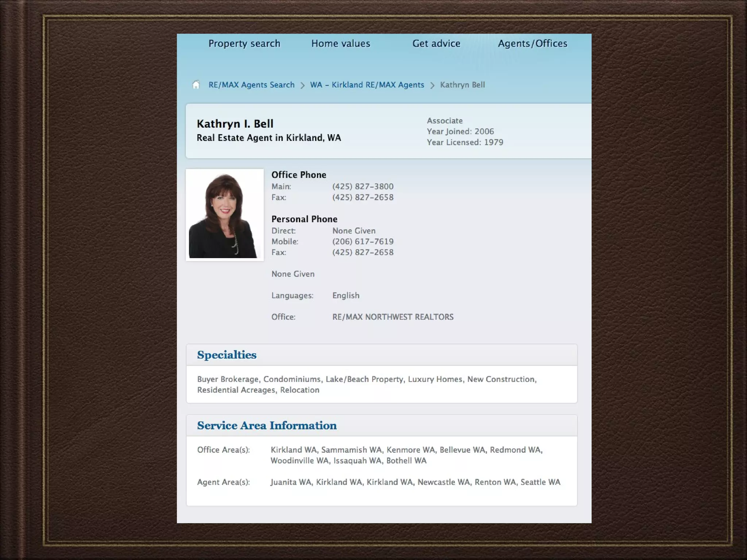
Task: Click the RE/MAX NORTHWEST REALTORS office name
Action: point(392,317)
